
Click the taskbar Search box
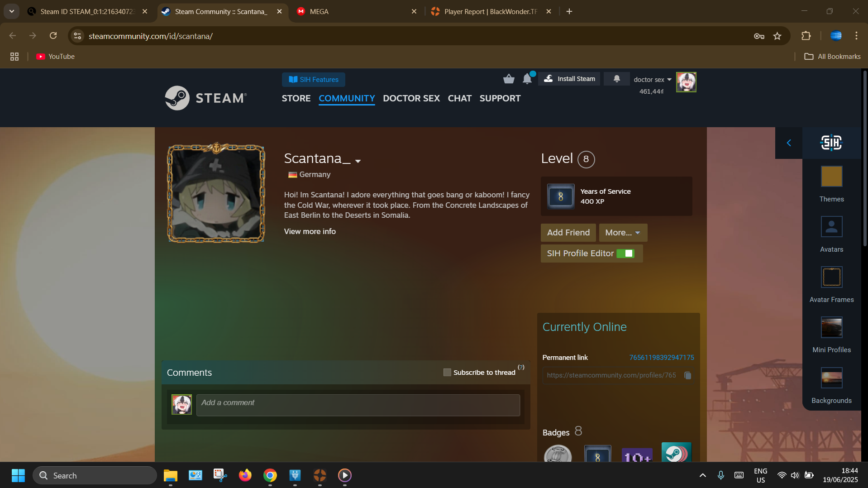coord(95,475)
